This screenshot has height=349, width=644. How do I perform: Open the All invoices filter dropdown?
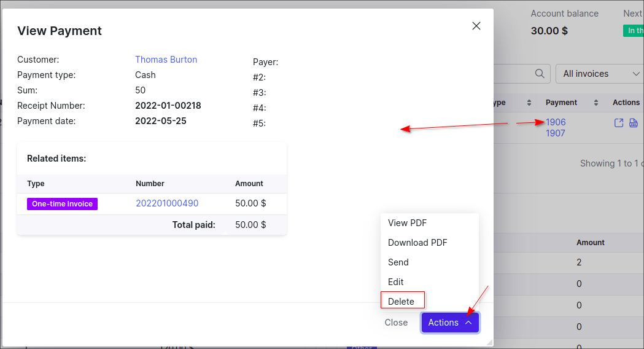click(x=600, y=74)
